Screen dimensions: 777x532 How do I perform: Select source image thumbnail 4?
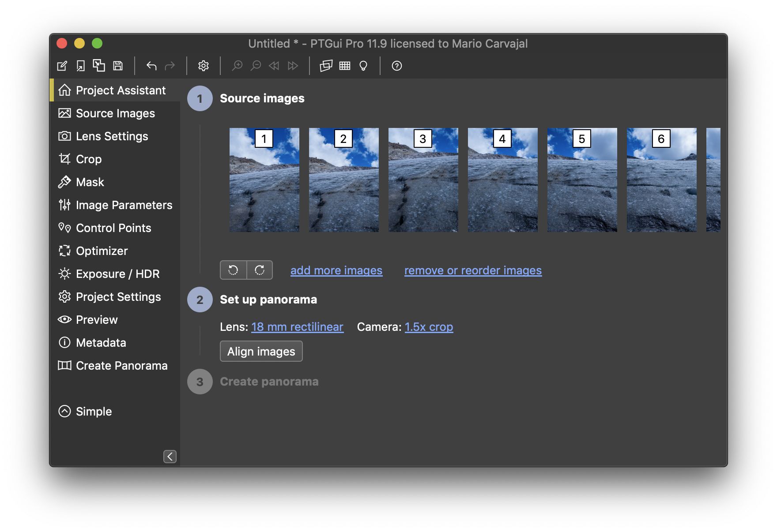[503, 180]
